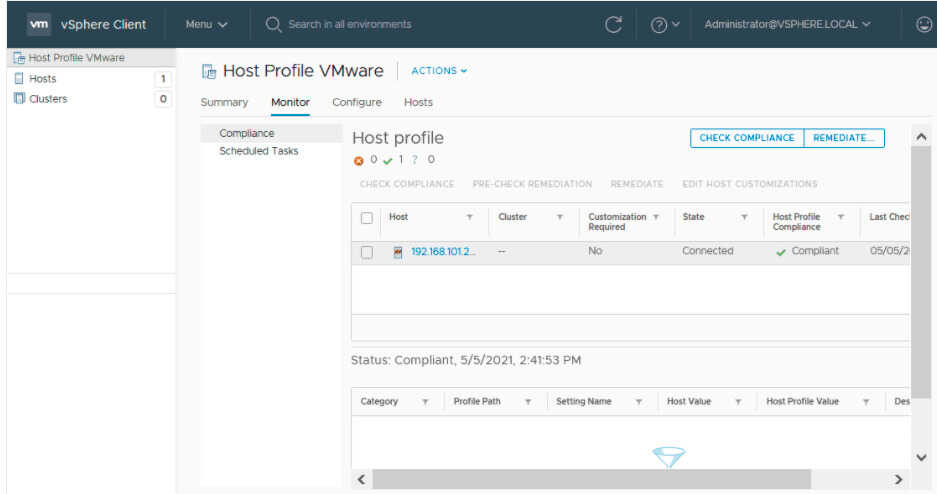Expand the help menu chevron

pyautogui.click(x=676, y=24)
